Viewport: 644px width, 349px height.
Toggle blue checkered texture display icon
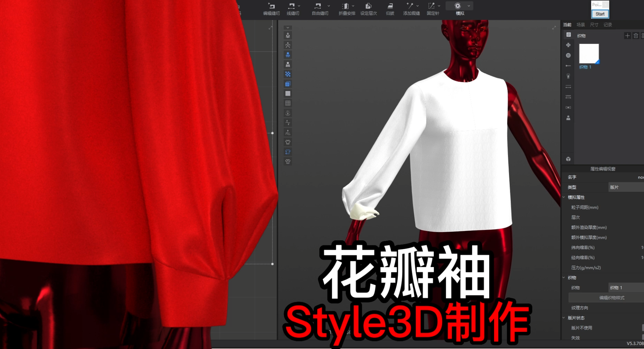[288, 74]
